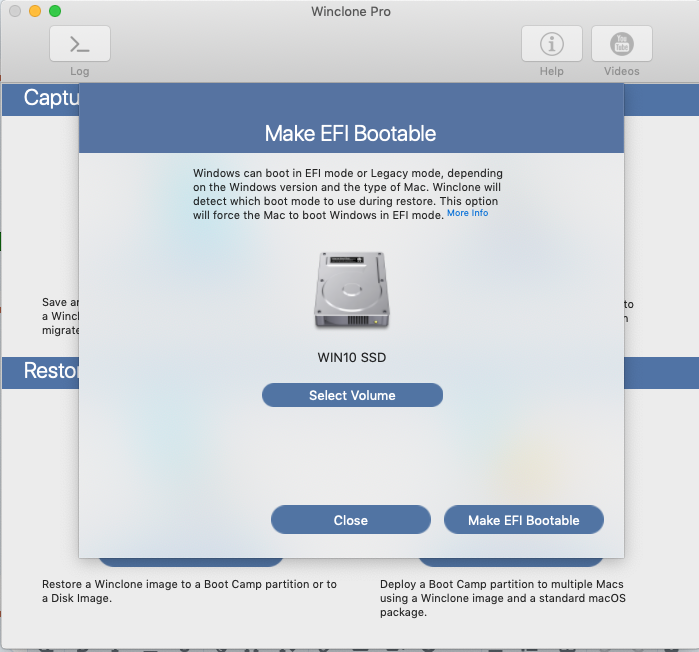Click the Help label under toolbar
The width and height of the screenshot is (699, 652).
[x=551, y=71]
